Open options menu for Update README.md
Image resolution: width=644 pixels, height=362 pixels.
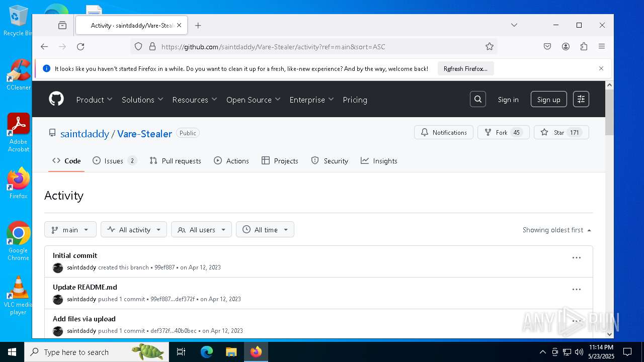click(577, 290)
